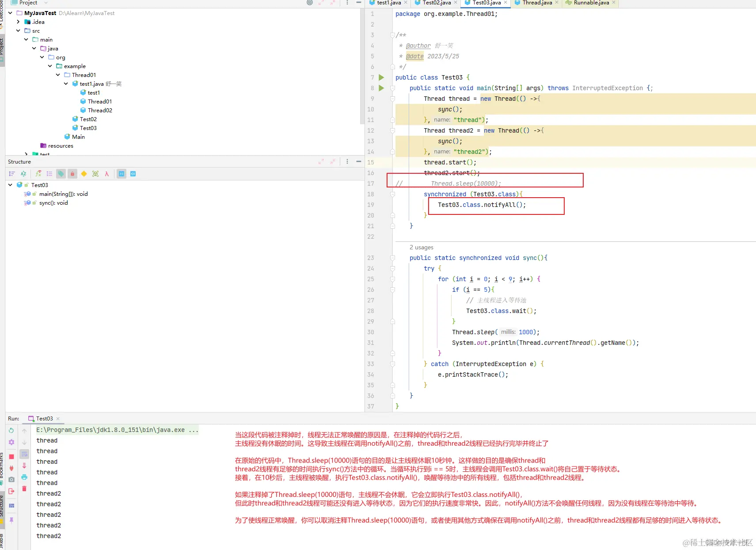Toggle Always Select Opened Element in Structure
Viewport: 756px width, 550px height.
pos(122,174)
